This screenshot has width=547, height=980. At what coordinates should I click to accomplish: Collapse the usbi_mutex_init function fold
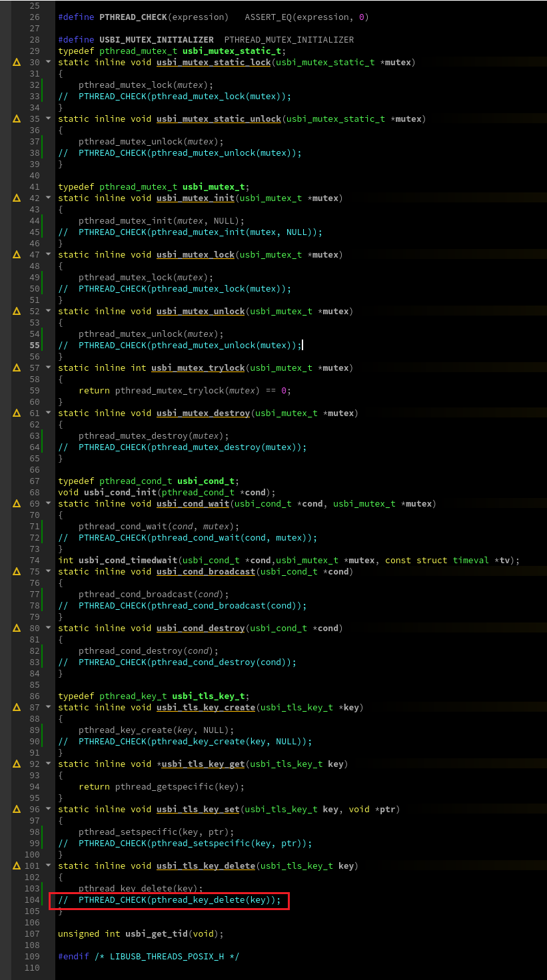tap(48, 198)
